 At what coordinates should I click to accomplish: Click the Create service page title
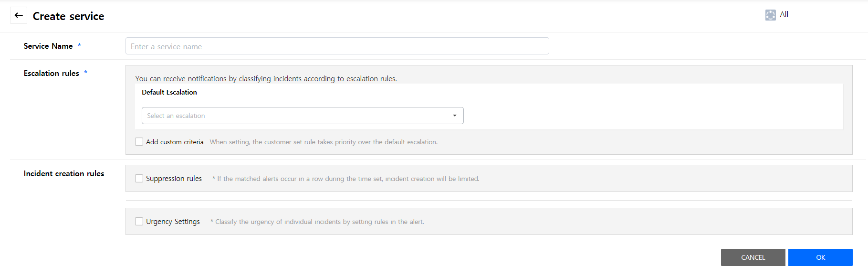68,16
